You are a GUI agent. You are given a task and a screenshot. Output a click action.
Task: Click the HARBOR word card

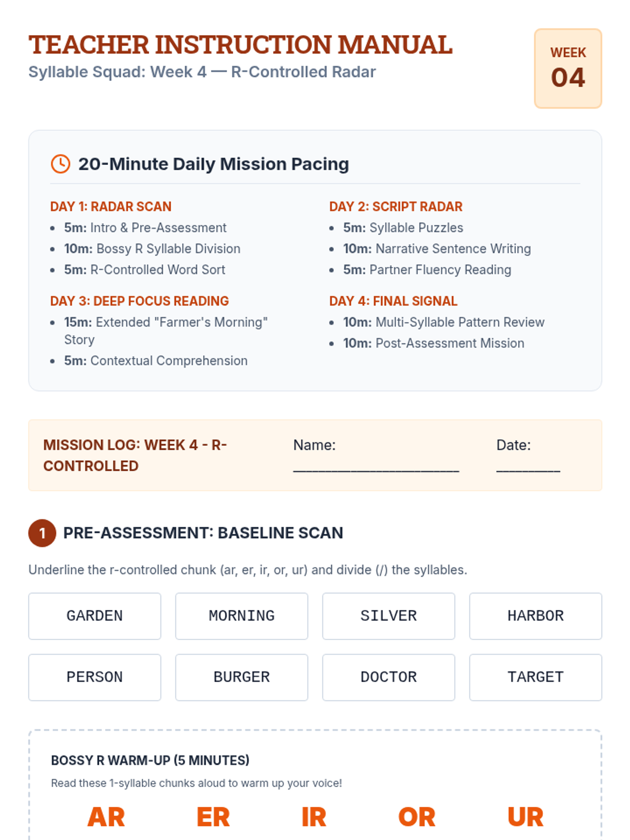[x=535, y=616]
